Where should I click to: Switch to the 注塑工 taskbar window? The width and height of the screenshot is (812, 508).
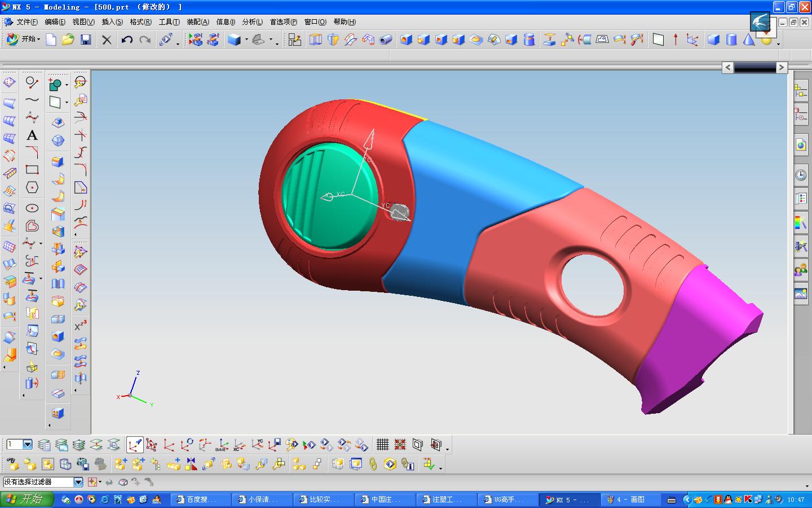click(447, 500)
